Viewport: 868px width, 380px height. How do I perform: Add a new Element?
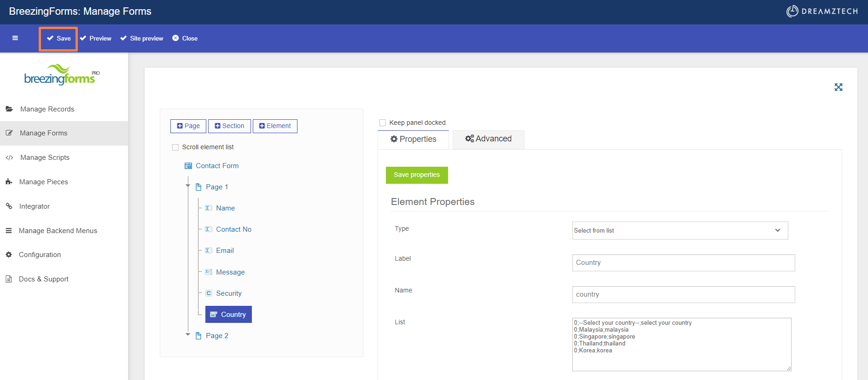click(x=275, y=126)
